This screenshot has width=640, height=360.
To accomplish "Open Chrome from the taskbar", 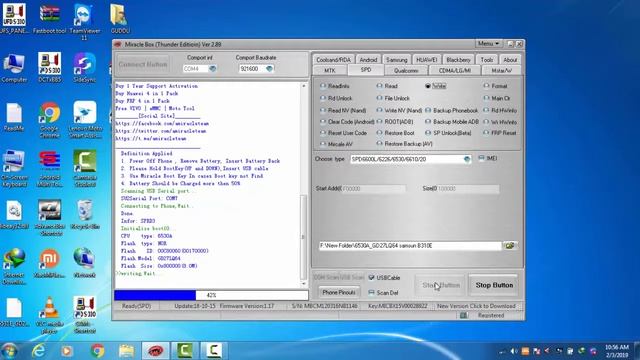I will click(x=97, y=351).
